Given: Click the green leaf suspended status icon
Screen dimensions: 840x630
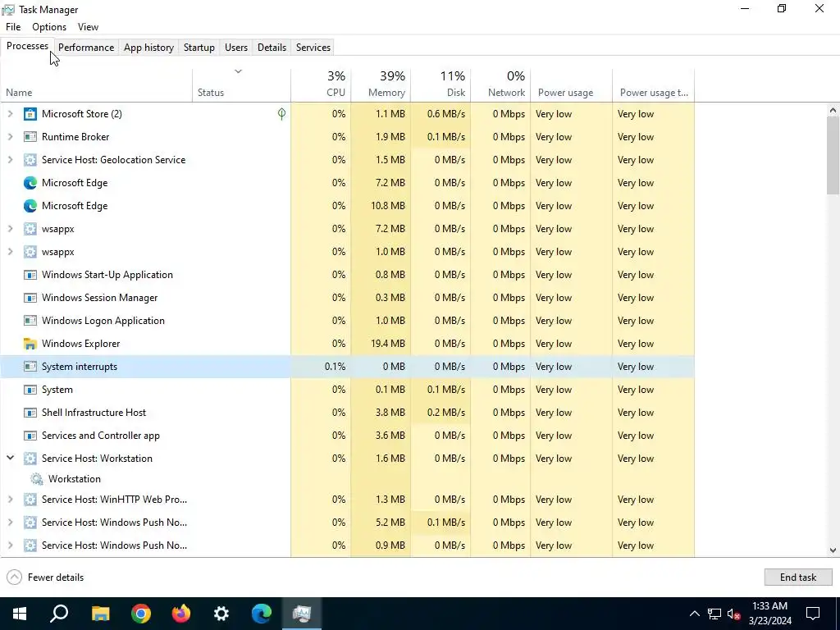Looking at the screenshot, I should 282,113.
